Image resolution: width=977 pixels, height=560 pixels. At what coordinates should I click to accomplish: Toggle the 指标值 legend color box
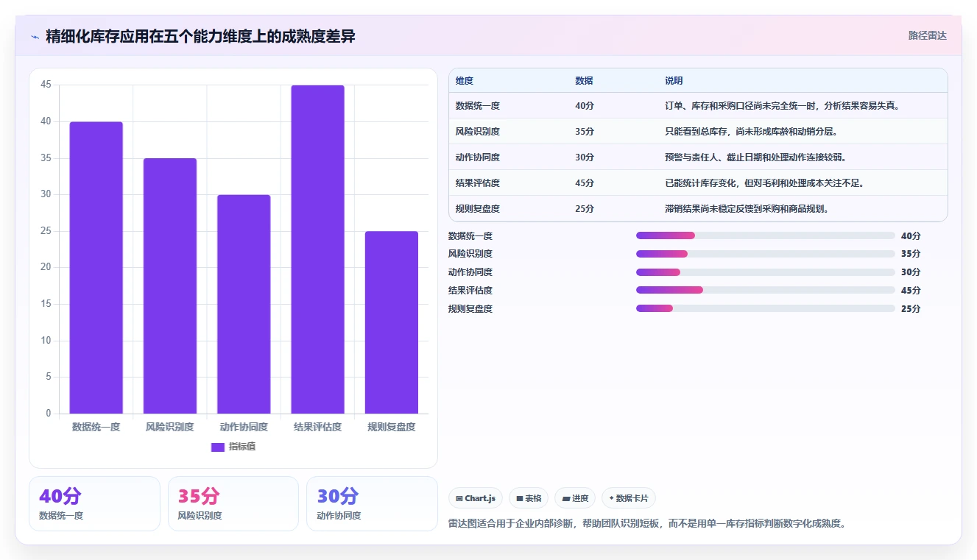218,447
